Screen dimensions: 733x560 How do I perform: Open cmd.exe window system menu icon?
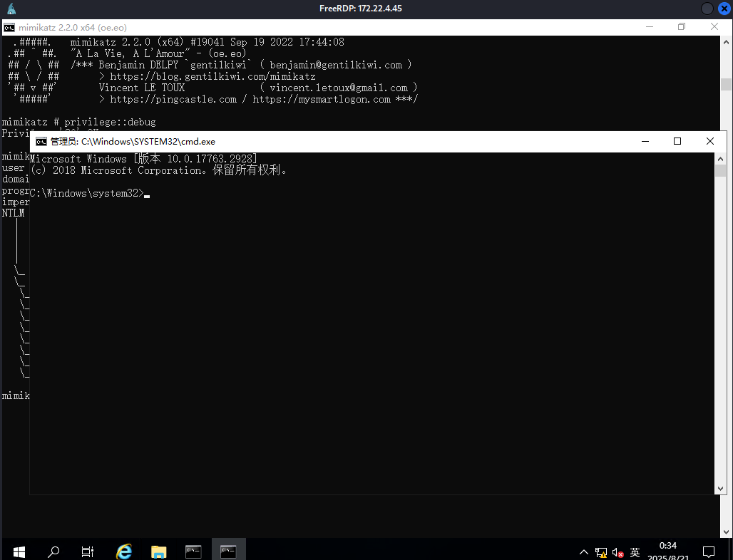tap(41, 142)
